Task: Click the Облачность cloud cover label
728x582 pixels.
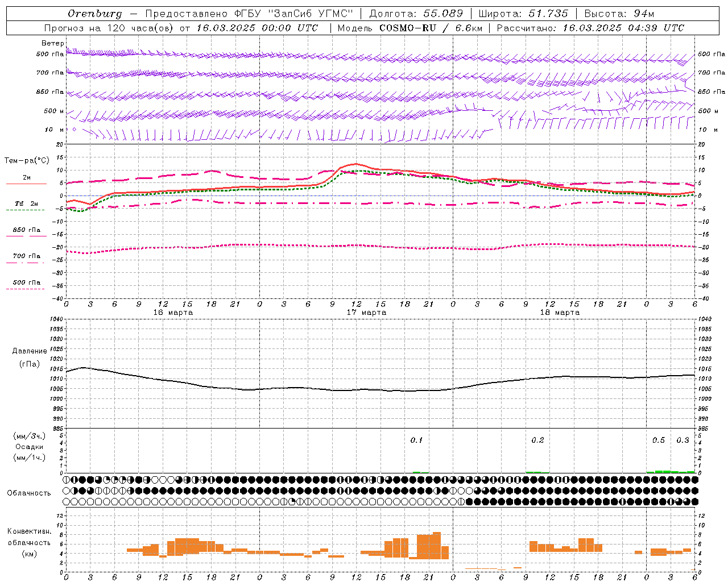Action: [29, 493]
